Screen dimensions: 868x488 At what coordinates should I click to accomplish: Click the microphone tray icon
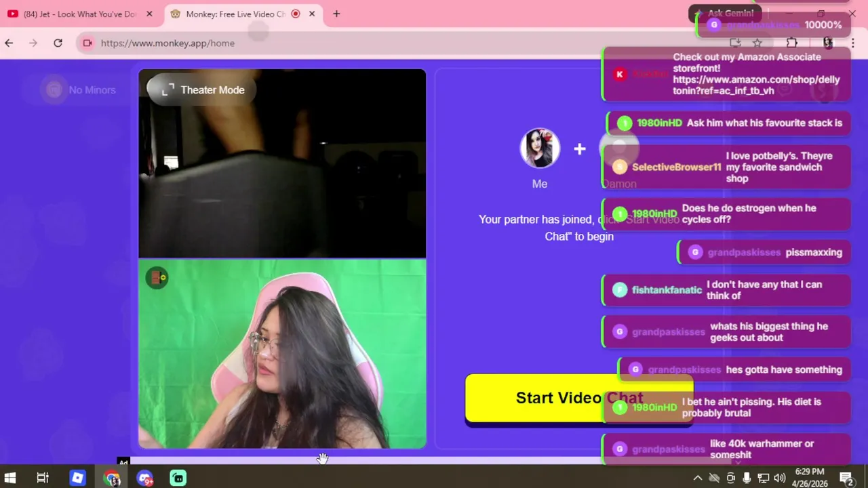747,478
